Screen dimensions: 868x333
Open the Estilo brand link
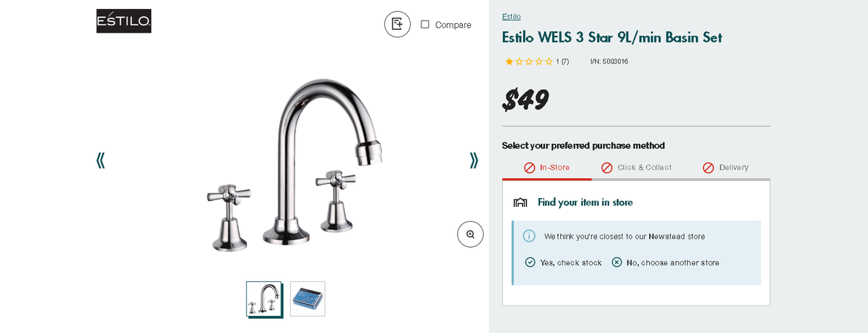(511, 16)
